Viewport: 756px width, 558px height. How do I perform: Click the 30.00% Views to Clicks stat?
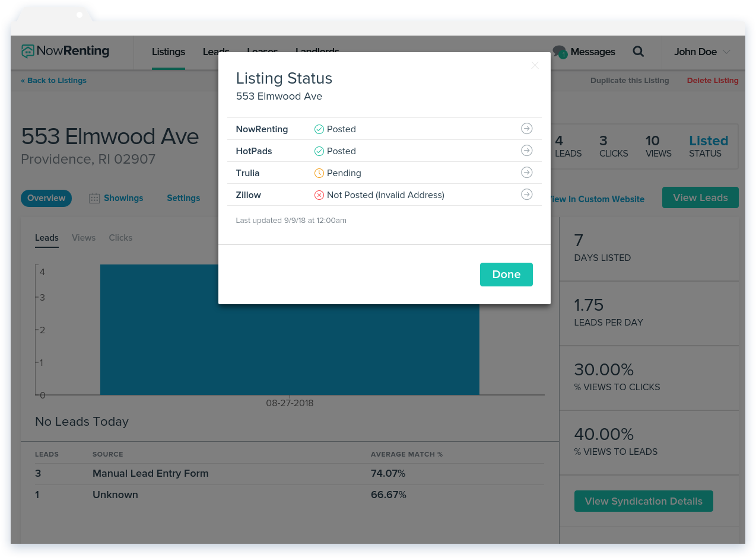[649, 378]
